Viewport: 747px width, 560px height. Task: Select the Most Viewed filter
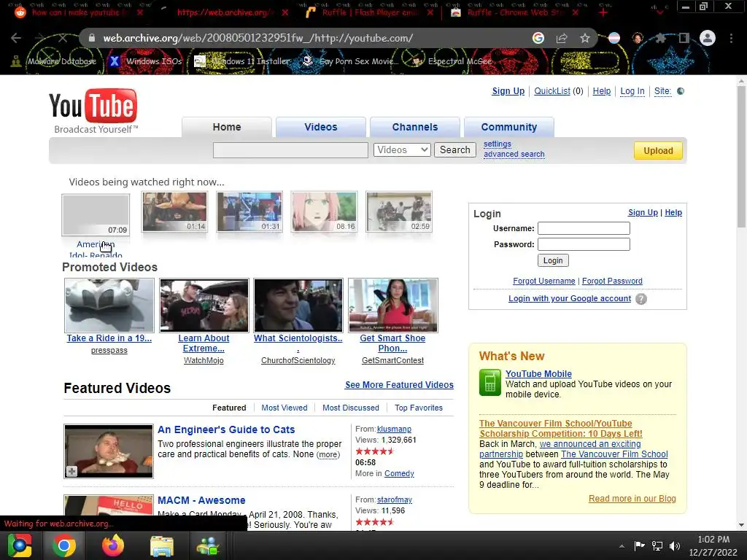285,408
